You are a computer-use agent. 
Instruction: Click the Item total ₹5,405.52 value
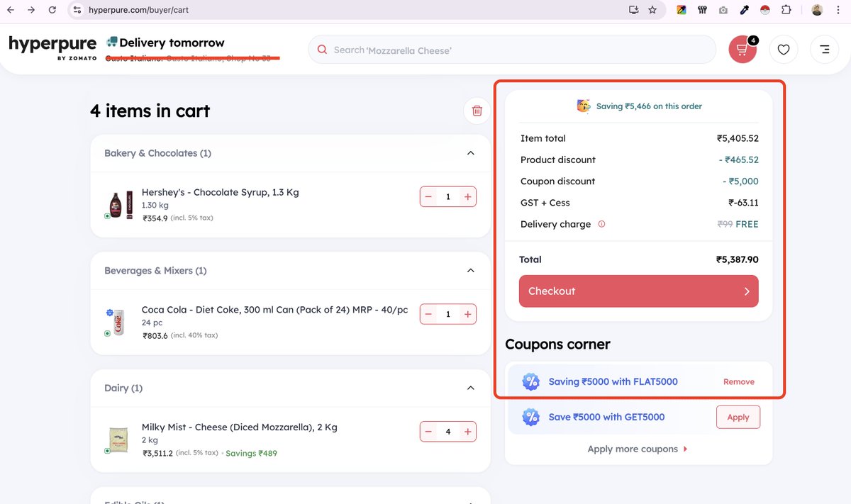coord(738,138)
